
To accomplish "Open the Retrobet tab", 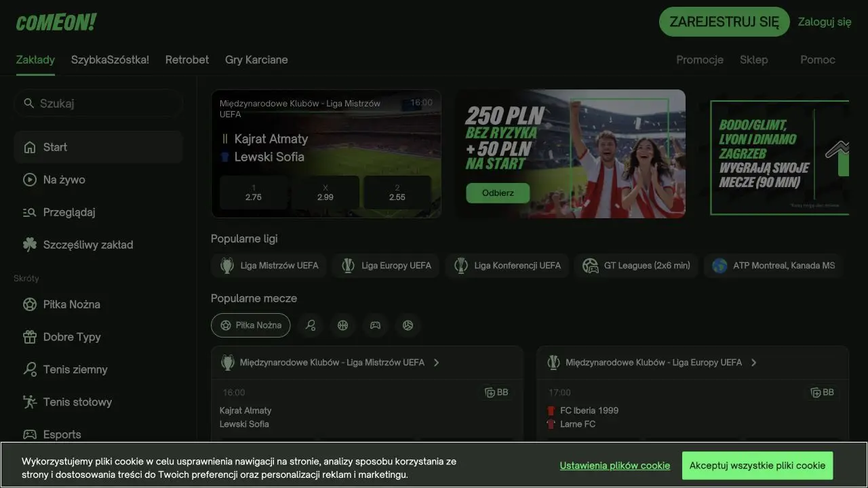I will pos(187,60).
